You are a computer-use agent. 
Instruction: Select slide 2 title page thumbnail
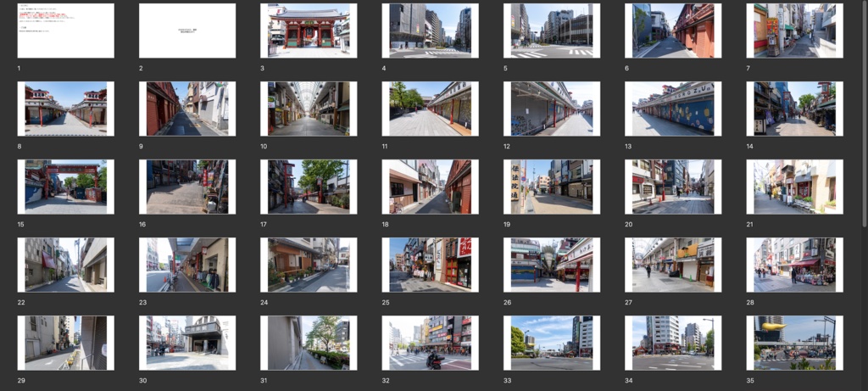[x=187, y=31]
